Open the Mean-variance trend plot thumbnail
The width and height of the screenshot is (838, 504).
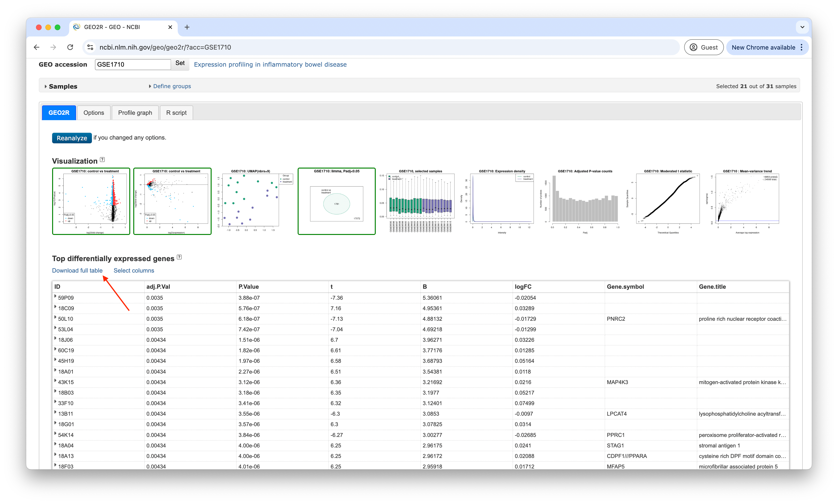pyautogui.click(x=744, y=201)
